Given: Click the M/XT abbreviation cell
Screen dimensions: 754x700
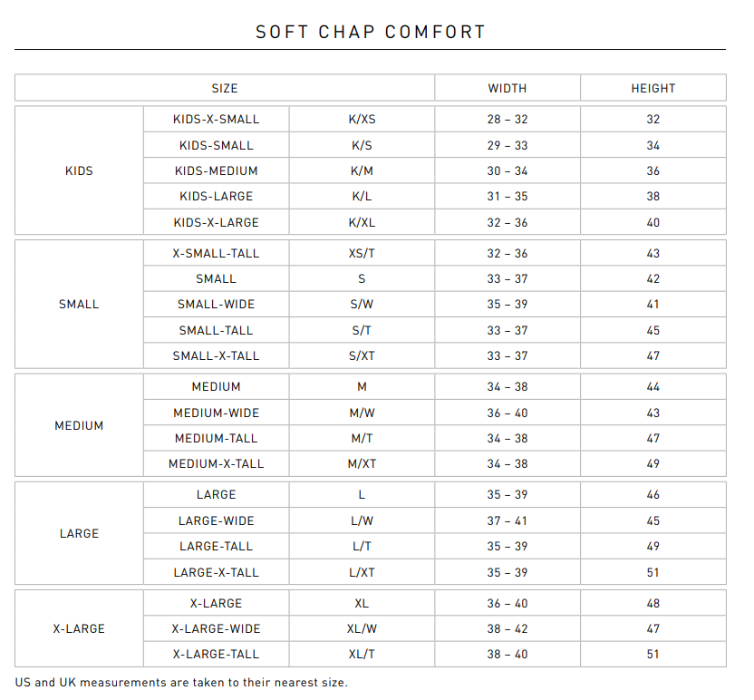Looking at the screenshot, I should (362, 463).
